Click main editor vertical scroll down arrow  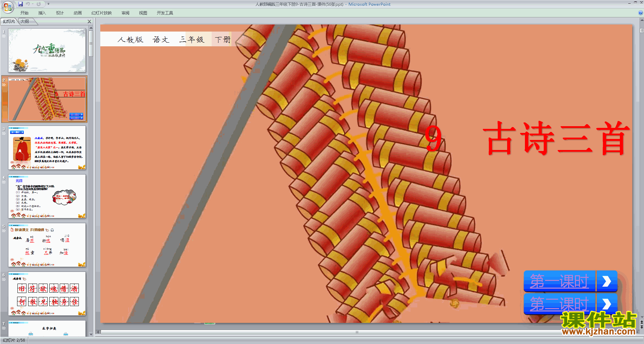(642, 317)
